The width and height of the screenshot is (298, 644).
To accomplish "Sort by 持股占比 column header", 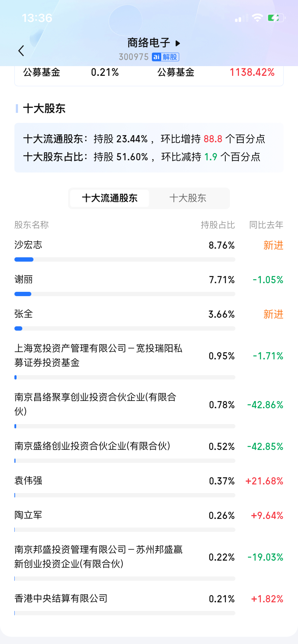I will tap(218, 225).
